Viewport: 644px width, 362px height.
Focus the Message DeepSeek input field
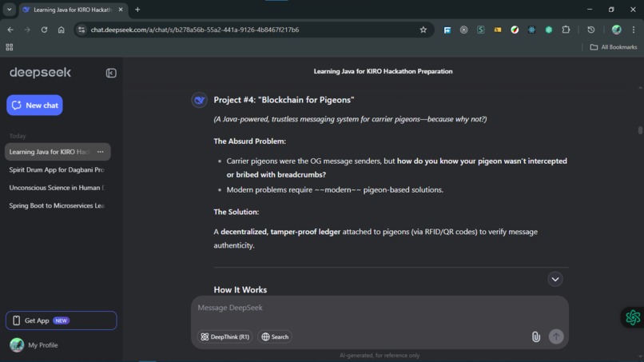pos(380,308)
